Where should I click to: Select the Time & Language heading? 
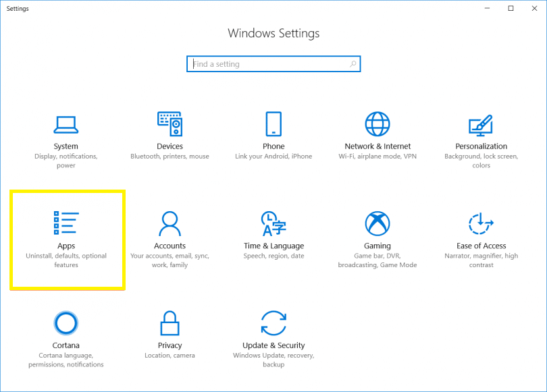tap(273, 246)
